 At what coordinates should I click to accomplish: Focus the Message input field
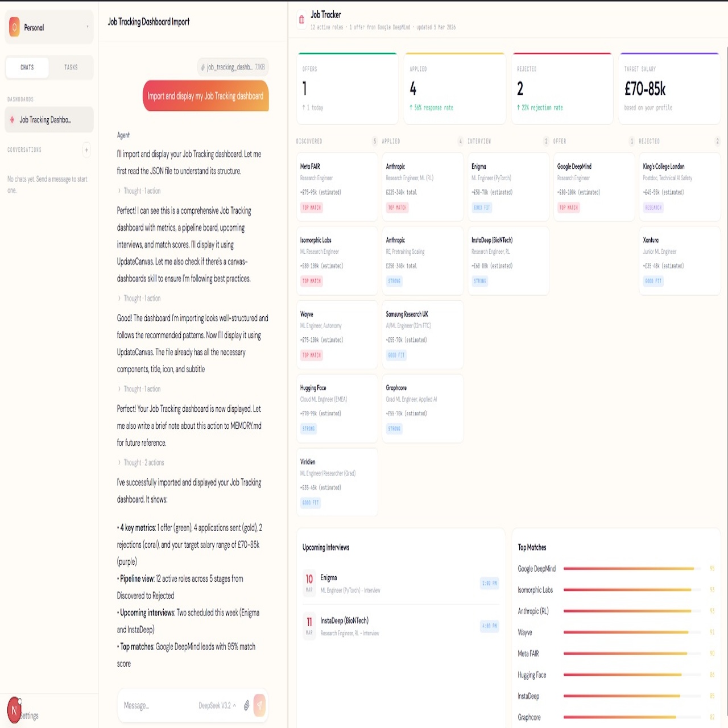[x=159, y=705]
